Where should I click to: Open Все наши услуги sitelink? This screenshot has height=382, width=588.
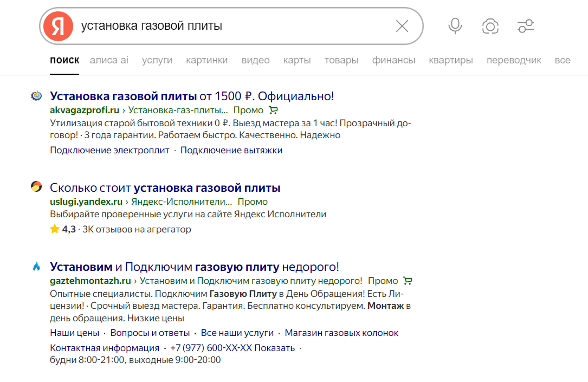[x=237, y=333]
